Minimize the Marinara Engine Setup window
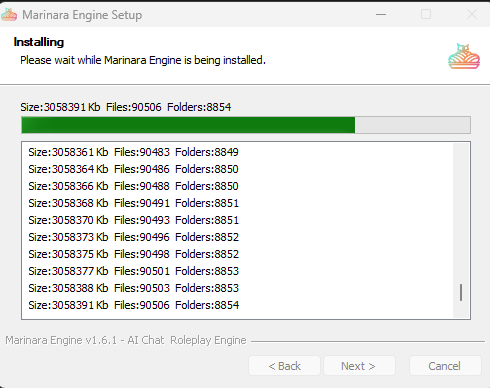Screen dimensions: 490x388 click(381, 15)
